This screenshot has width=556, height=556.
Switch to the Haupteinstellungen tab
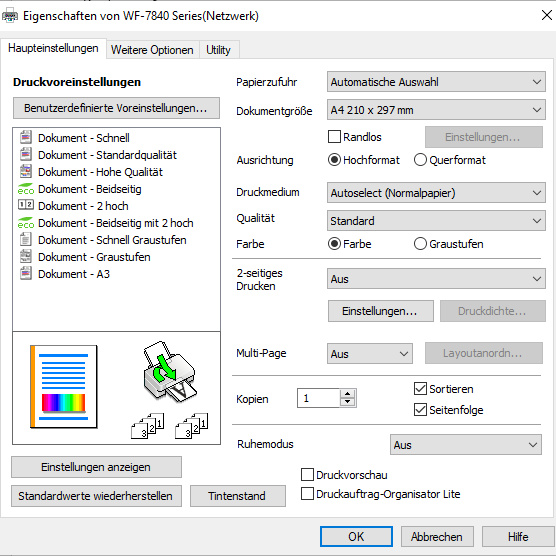point(53,48)
